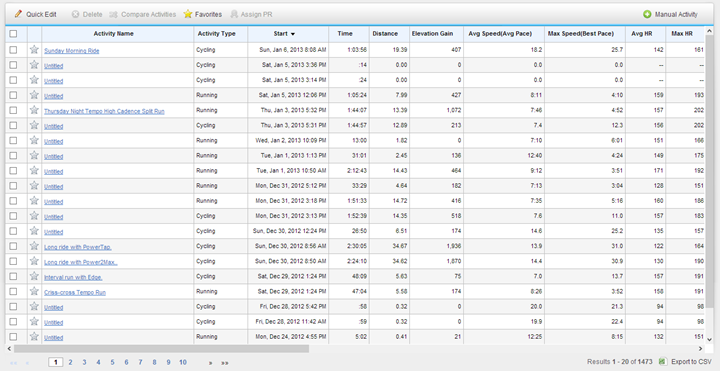Viewport: 720px width, 371px height.
Task: Check the Dec 24 4:55 PM activity checkbox
Action: tap(13, 337)
